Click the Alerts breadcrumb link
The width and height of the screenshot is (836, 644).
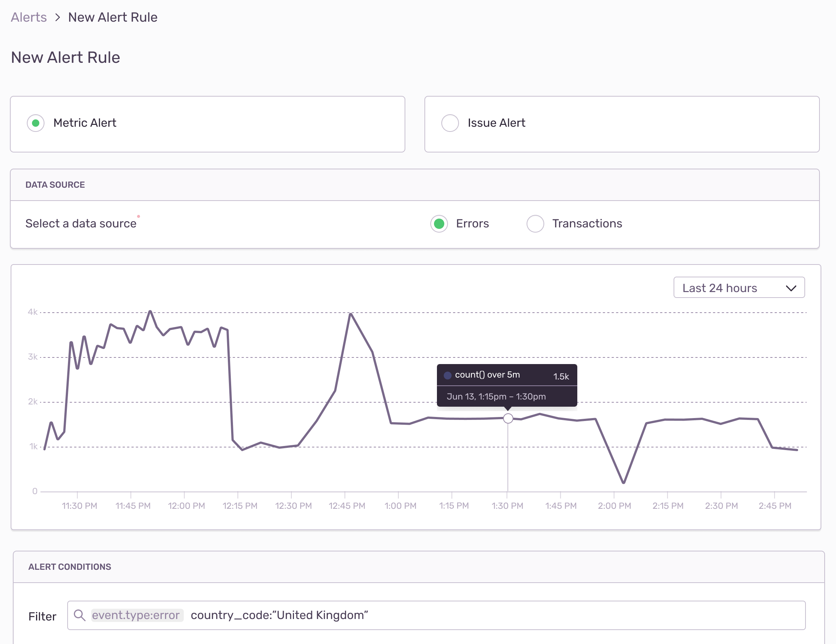pyautogui.click(x=29, y=17)
